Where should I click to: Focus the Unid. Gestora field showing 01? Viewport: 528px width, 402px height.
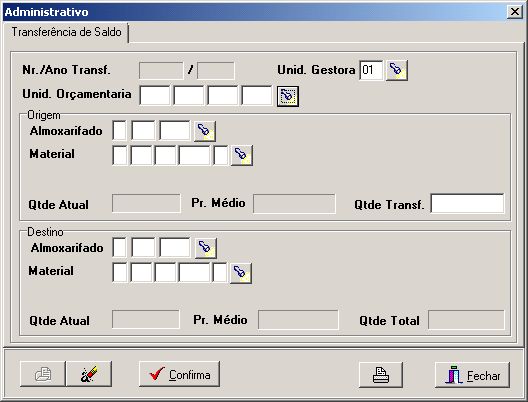click(x=371, y=70)
